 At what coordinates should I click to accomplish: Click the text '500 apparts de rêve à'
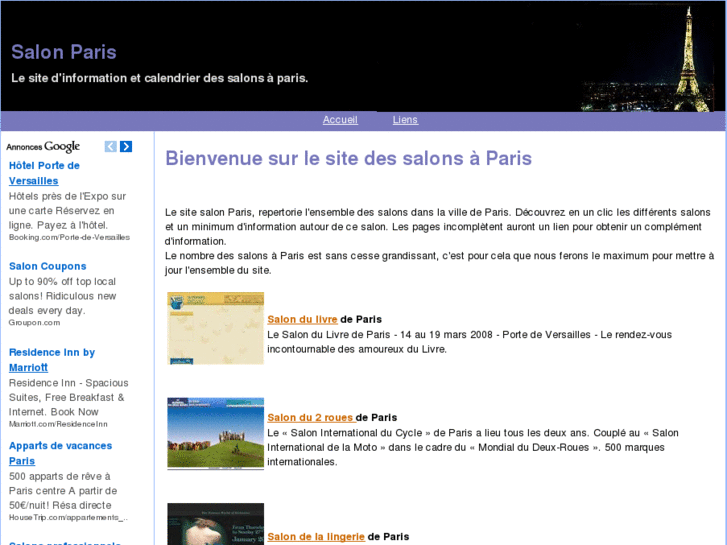(x=59, y=476)
